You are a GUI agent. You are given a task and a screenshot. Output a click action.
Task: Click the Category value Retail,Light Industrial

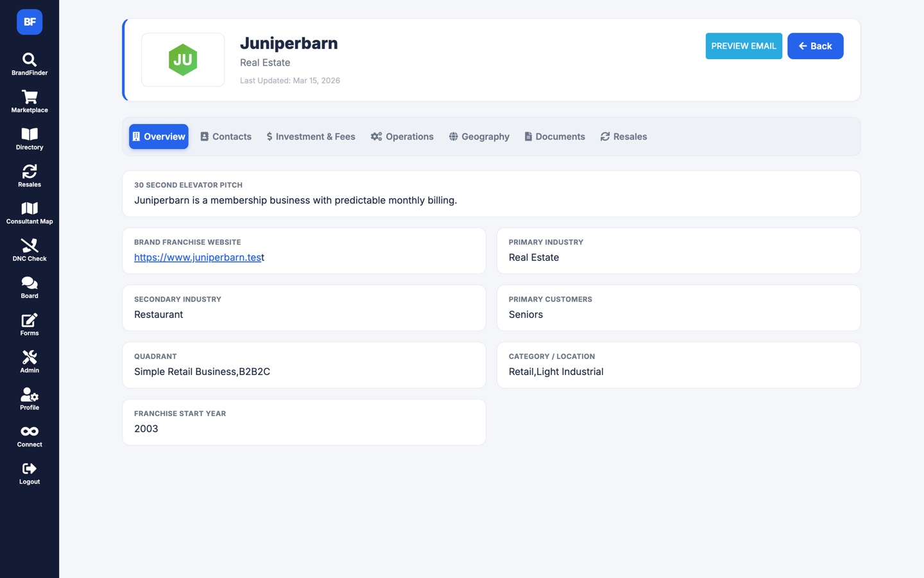(x=556, y=372)
